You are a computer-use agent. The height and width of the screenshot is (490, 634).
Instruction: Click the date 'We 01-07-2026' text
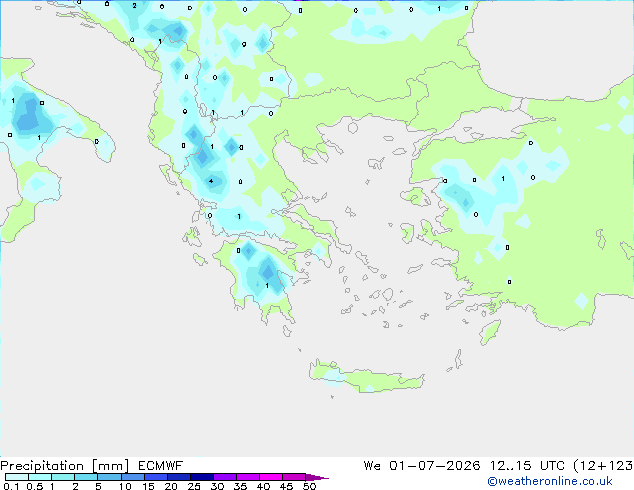(422, 466)
